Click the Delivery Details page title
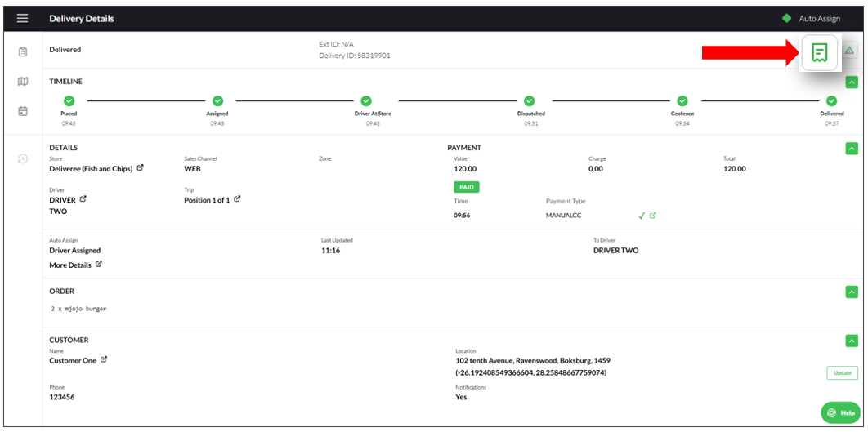This screenshot has height=432, width=868. (82, 18)
